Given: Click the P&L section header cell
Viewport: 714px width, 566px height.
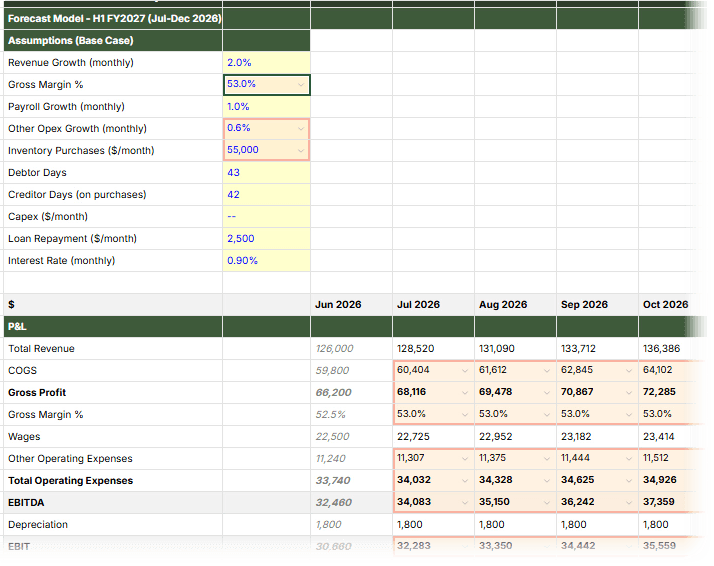Looking at the screenshot, I should pyautogui.click(x=113, y=326).
